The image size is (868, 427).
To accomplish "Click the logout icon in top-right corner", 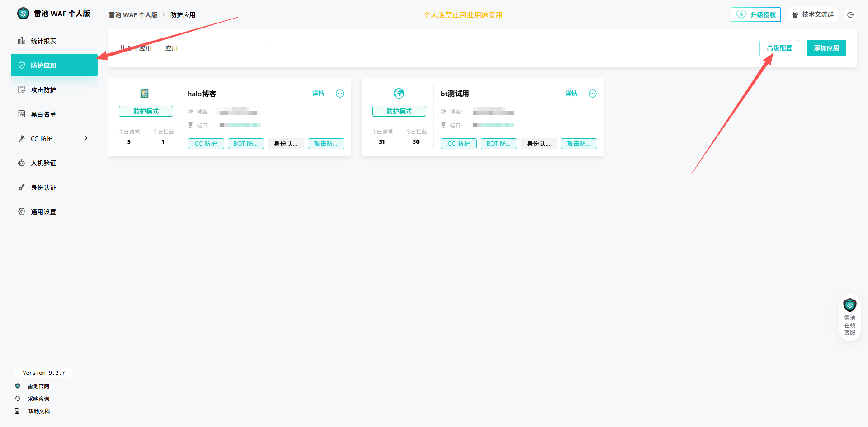I will [850, 15].
